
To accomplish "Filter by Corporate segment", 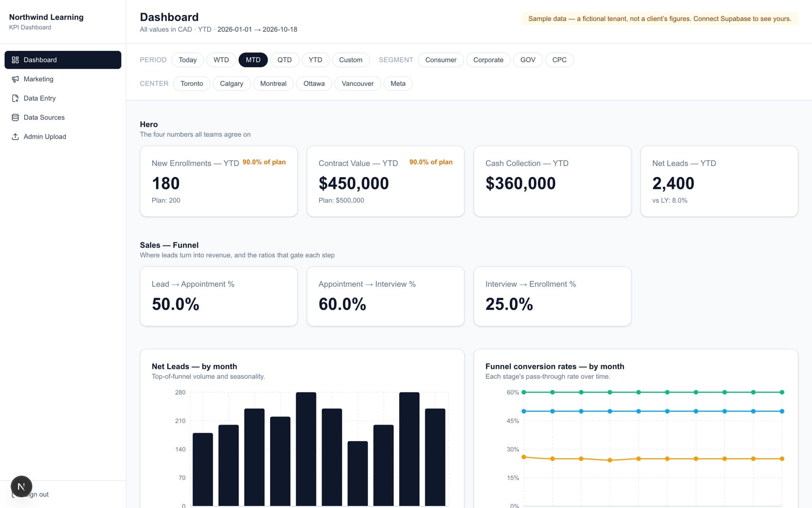I will tap(488, 60).
